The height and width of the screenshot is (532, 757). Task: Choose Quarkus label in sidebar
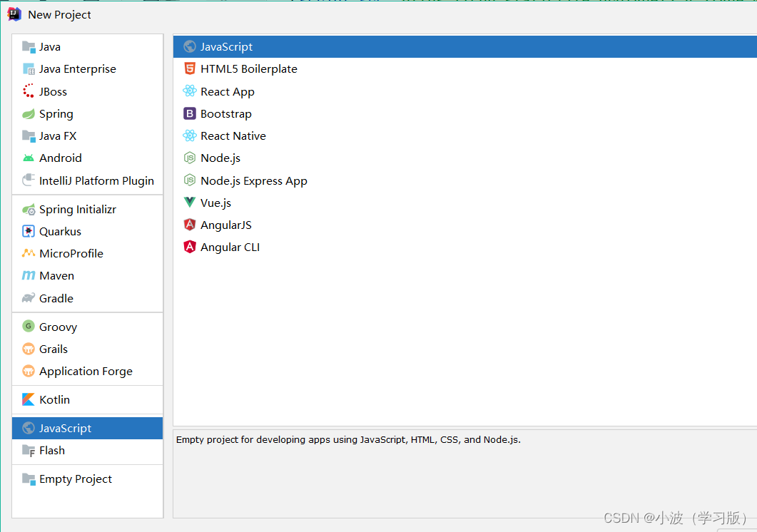coord(60,232)
